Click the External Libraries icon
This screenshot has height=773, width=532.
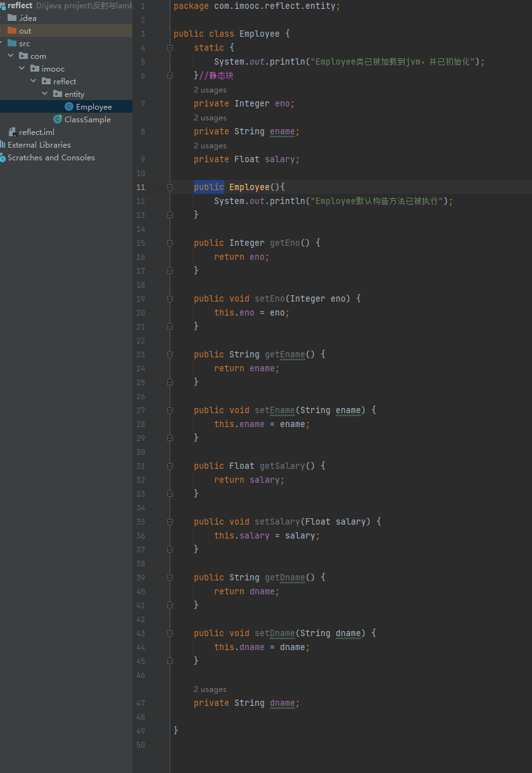[x=3, y=144]
